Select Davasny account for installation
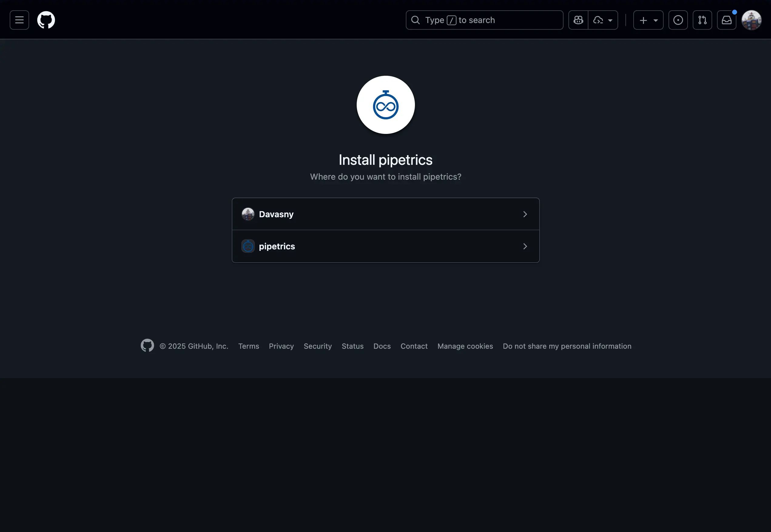771x532 pixels. pos(276,214)
